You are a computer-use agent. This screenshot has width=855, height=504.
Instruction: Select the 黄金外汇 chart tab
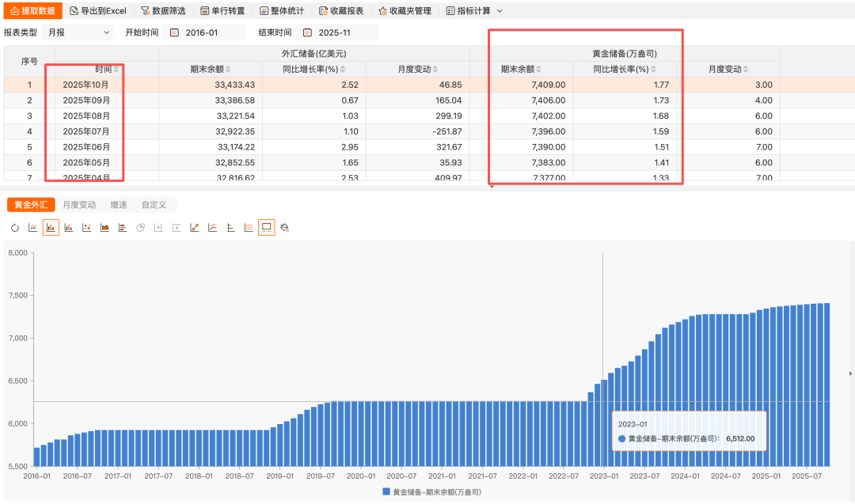pyautogui.click(x=31, y=205)
